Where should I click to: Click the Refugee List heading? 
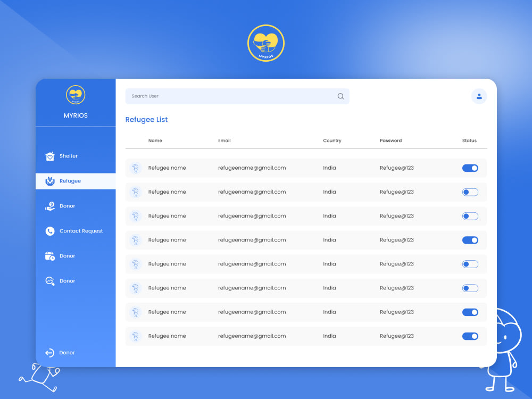click(x=147, y=119)
